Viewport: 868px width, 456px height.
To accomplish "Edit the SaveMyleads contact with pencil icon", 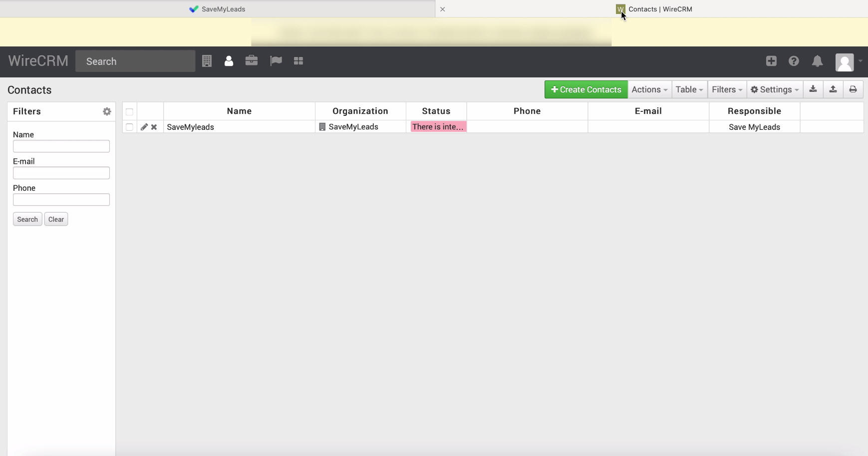I will pos(144,127).
